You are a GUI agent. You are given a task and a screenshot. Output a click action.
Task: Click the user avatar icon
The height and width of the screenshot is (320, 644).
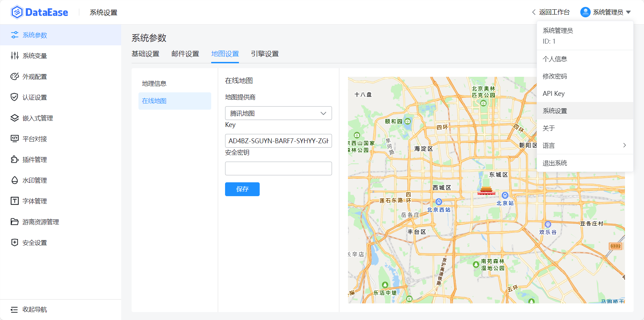tap(585, 12)
